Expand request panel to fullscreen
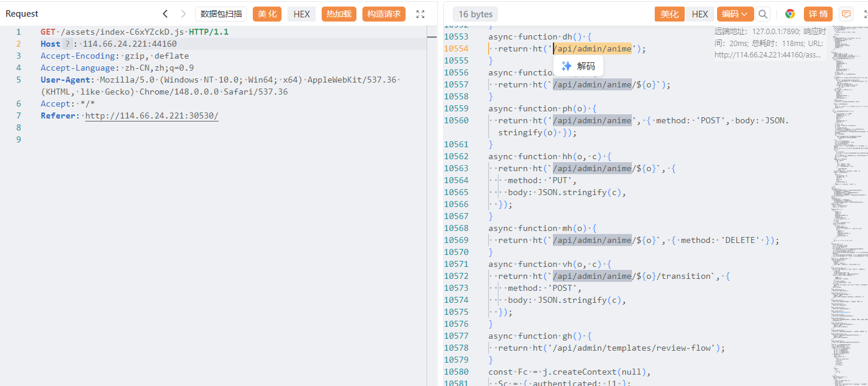Screen dimensions: 868x386 pyautogui.click(x=421, y=14)
